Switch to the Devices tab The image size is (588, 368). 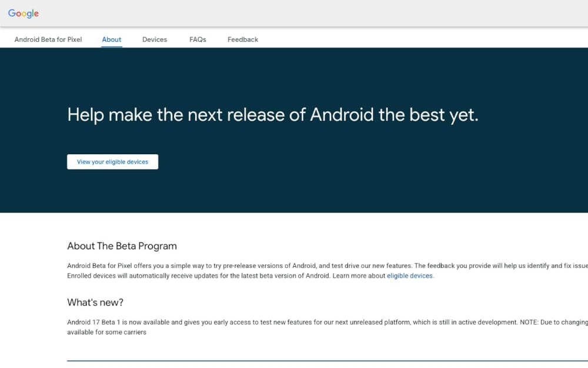[x=155, y=39]
